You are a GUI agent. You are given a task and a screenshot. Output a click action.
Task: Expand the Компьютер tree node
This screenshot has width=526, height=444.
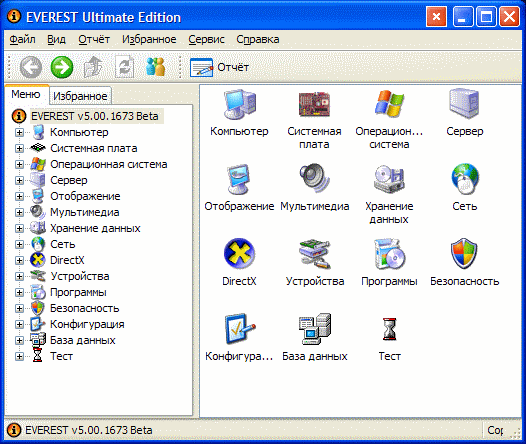click(19, 132)
